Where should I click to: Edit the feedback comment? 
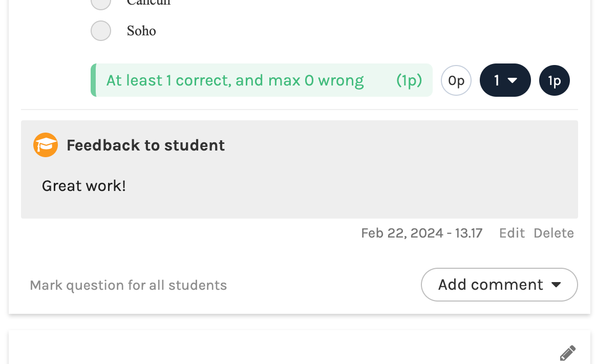512,233
